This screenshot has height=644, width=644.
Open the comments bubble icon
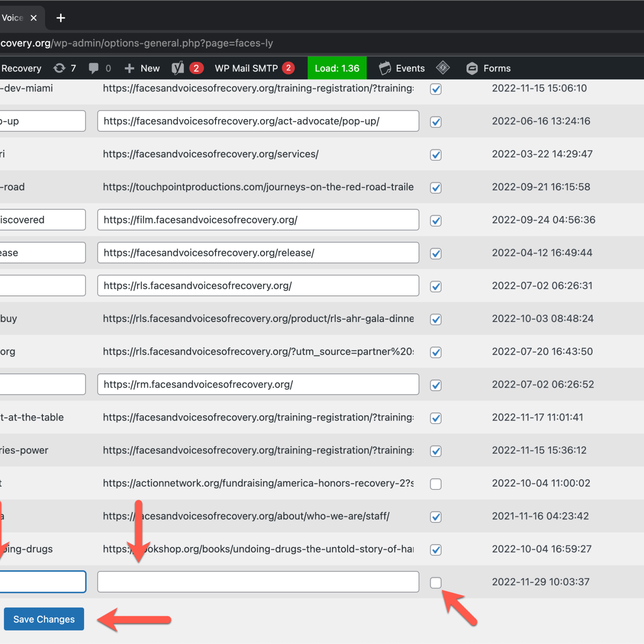point(93,68)
